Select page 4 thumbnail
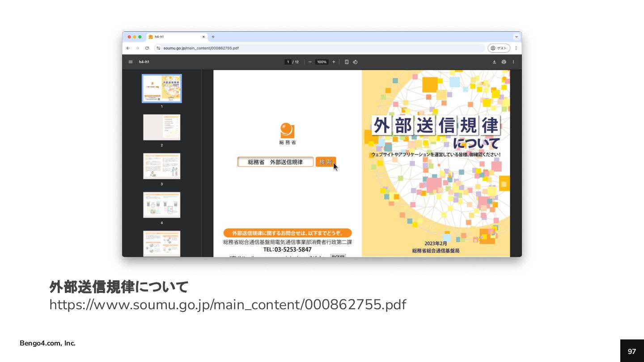Image resolution: width=644 pixels, height=362 pixels. click(x=162, y=205)
